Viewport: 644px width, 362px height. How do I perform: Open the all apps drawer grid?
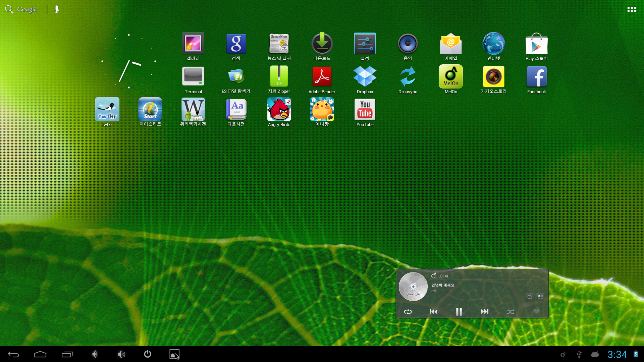click(x=632, y=9)
